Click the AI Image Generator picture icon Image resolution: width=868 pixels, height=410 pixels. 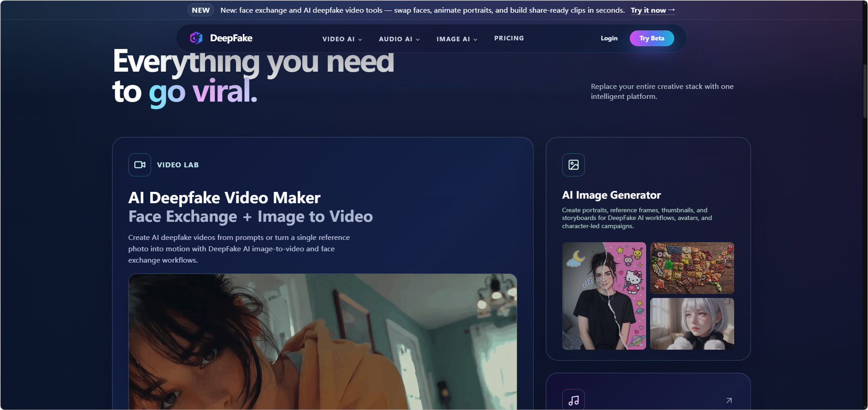point(574,165)
